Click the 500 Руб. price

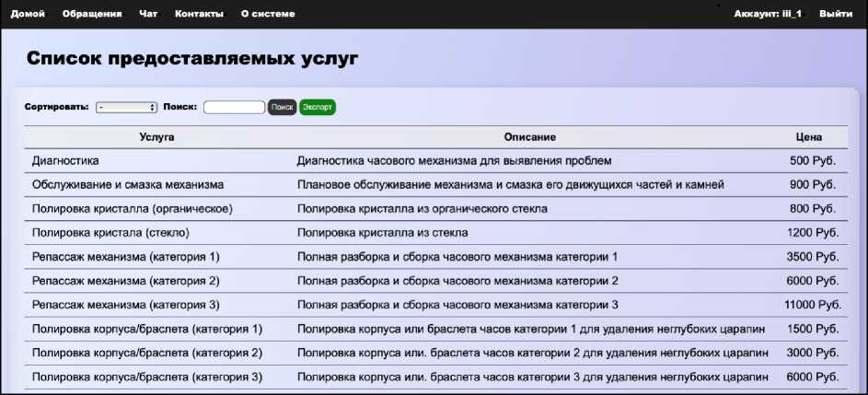(813, 160)
